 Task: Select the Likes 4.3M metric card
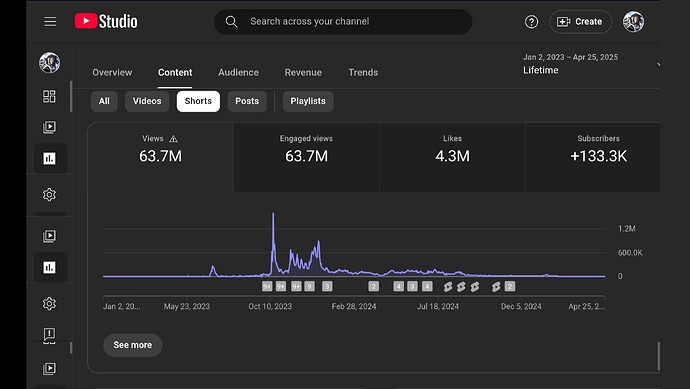click(452, 158)
